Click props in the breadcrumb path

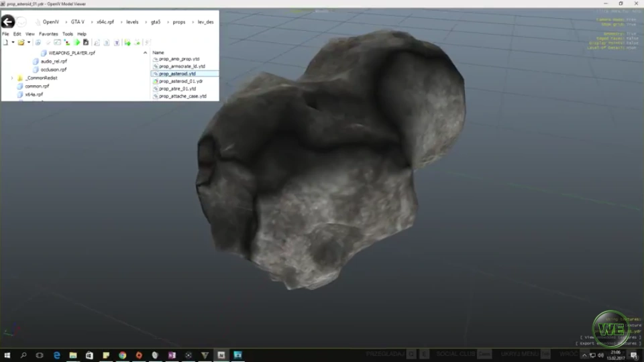point(179,21)
